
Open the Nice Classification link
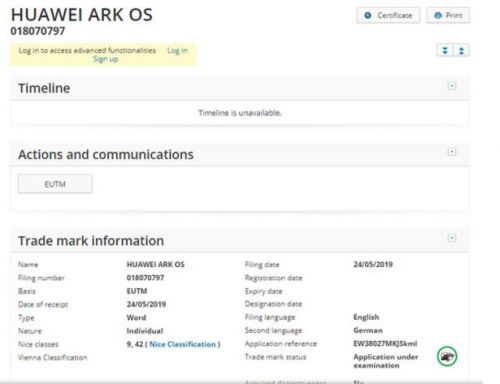[182, 344]
